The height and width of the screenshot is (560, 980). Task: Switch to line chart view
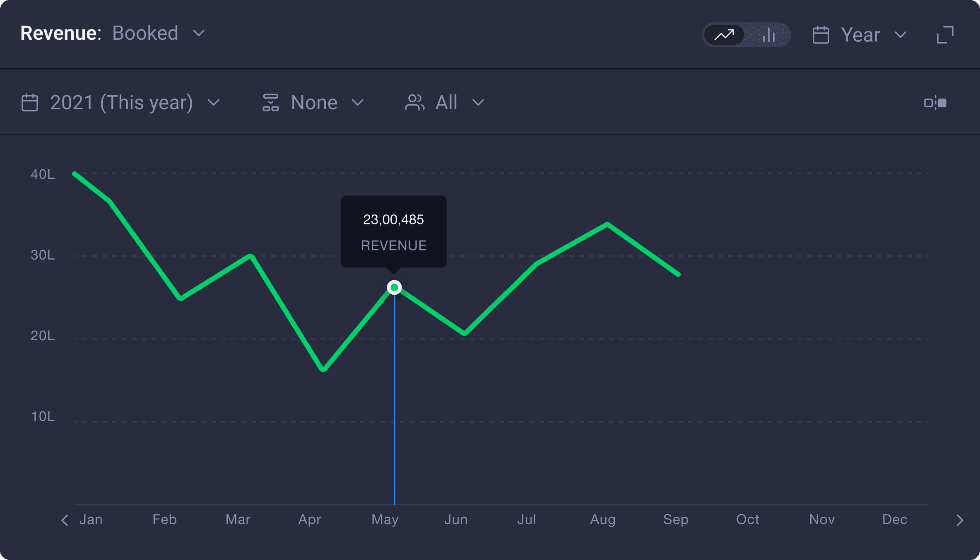724,35
